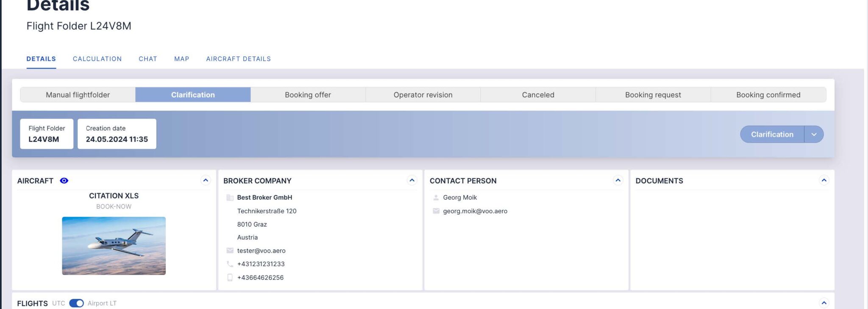
Task: Click the envelope icon beside georg.moik@voo.aero
Action: coord(436,211)
